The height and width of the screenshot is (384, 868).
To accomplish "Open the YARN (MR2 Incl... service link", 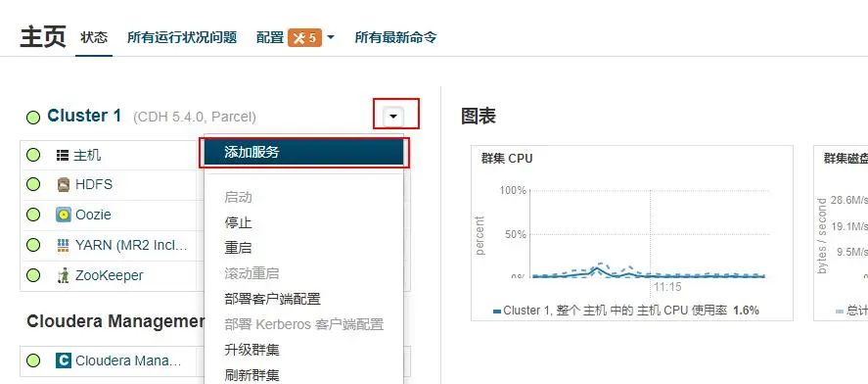I will pos(131,246).
